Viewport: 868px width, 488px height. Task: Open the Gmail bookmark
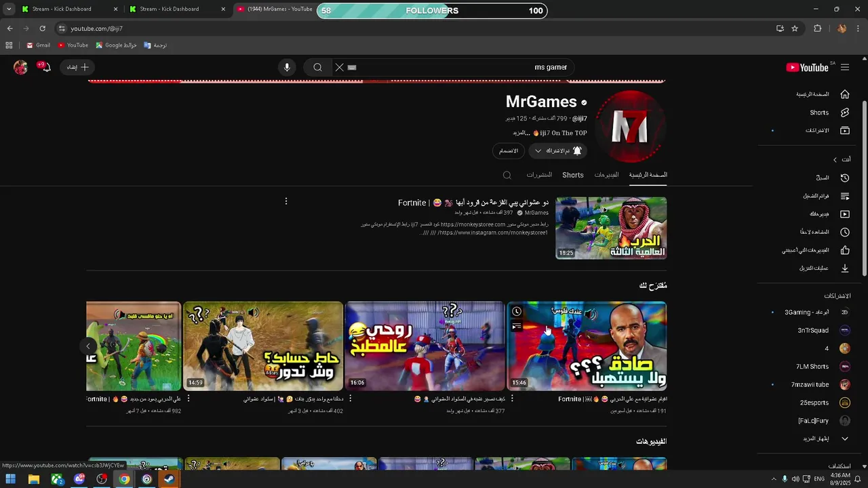(x=39, y=45)
